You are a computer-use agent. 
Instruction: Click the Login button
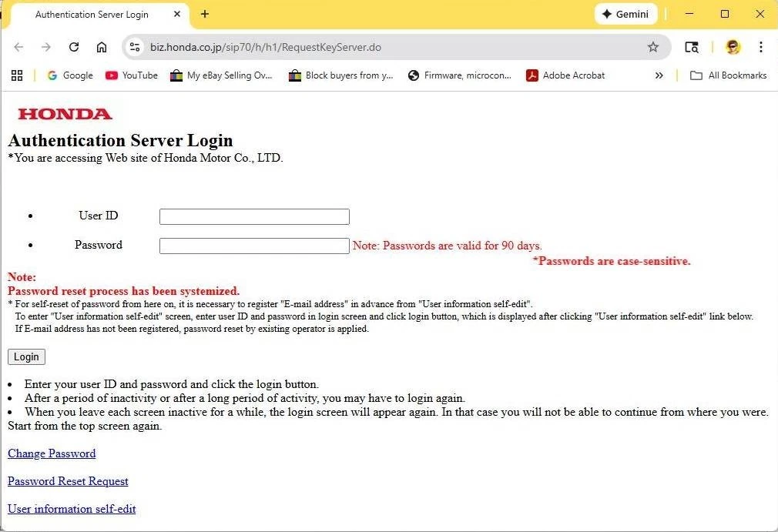26,357
